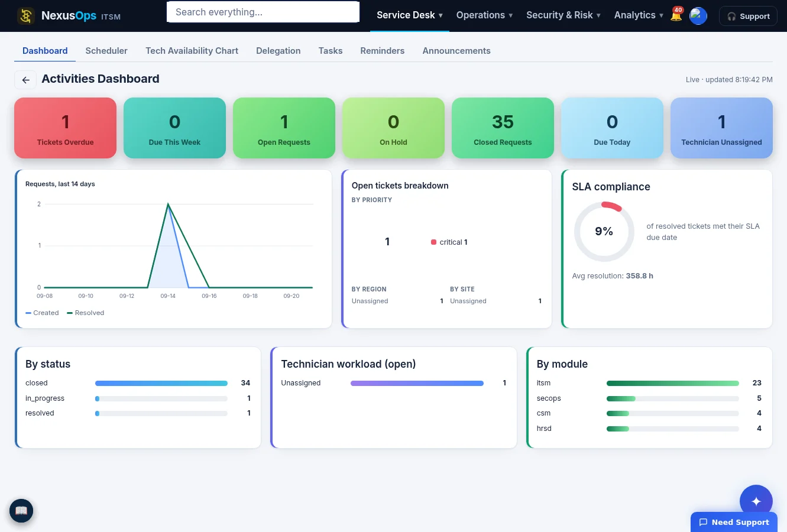Click the hrsd module label
This screenshot has width=787, height=532.
(544, 429)
